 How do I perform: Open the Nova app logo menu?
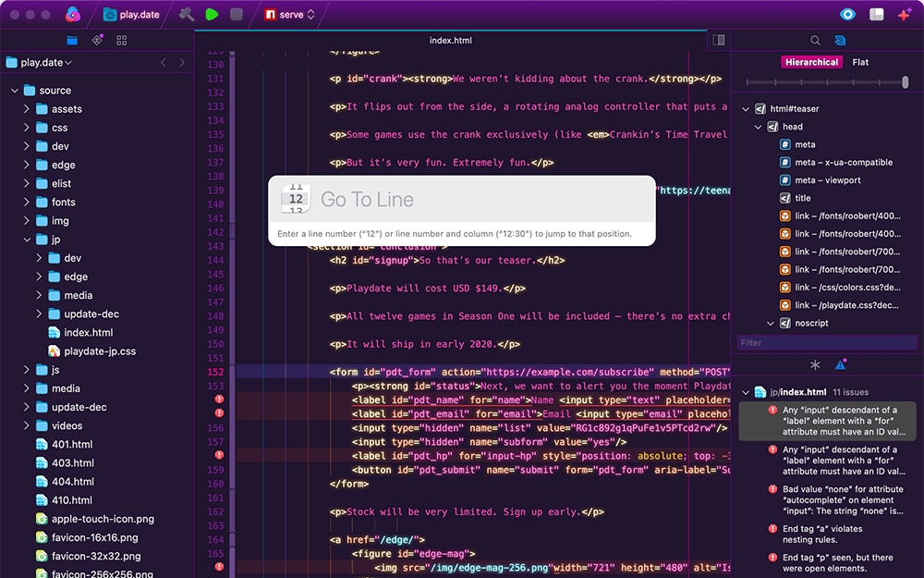(x=72, y=14)
